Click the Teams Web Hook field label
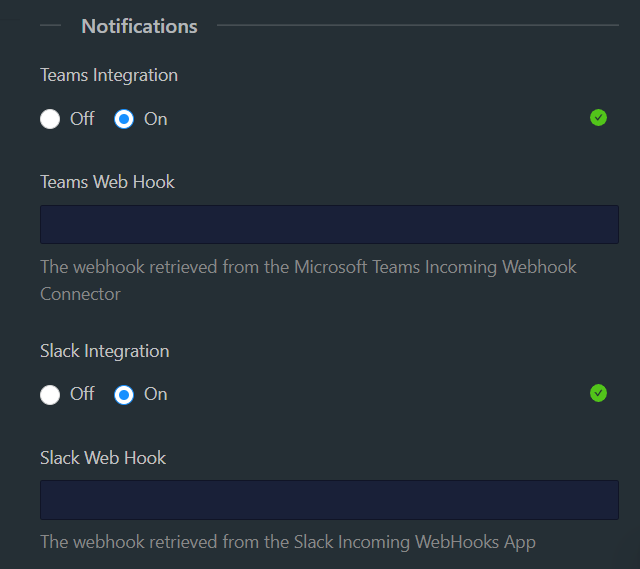640x569 pixels. click(107, 182)
